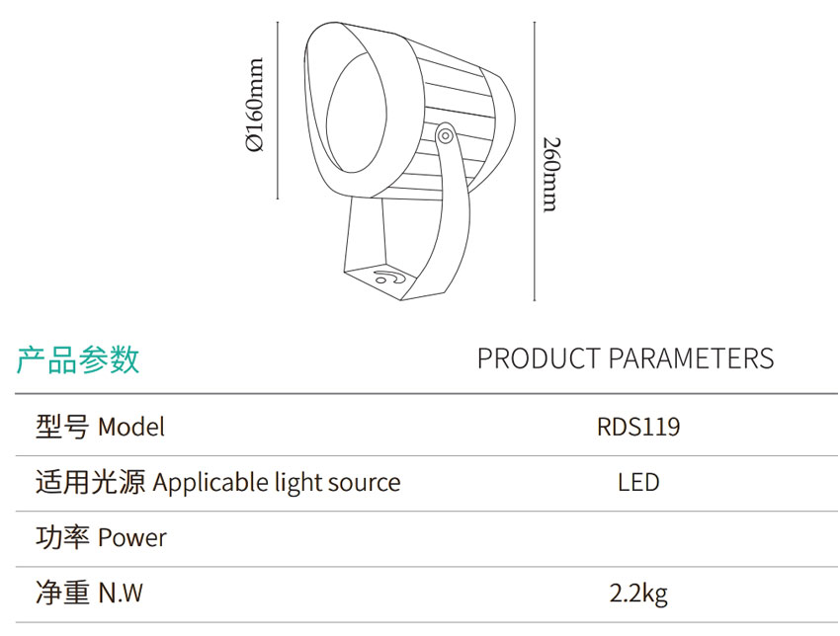Click the RDS119 model value
The width and height of the screenshot is (840, 636).
(x=638, y=427)
